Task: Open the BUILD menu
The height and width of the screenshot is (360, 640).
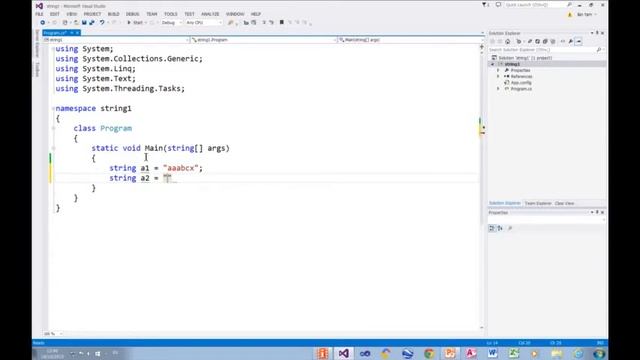Action: (x=113, y=14)
